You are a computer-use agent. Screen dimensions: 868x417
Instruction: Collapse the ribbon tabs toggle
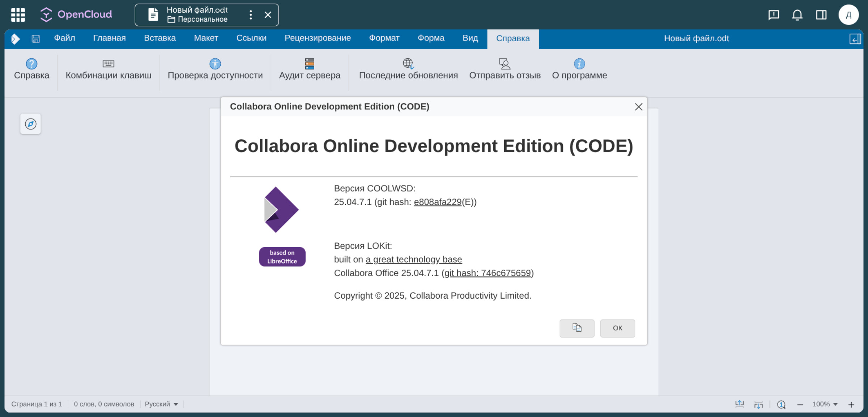(x=855, y=39)
